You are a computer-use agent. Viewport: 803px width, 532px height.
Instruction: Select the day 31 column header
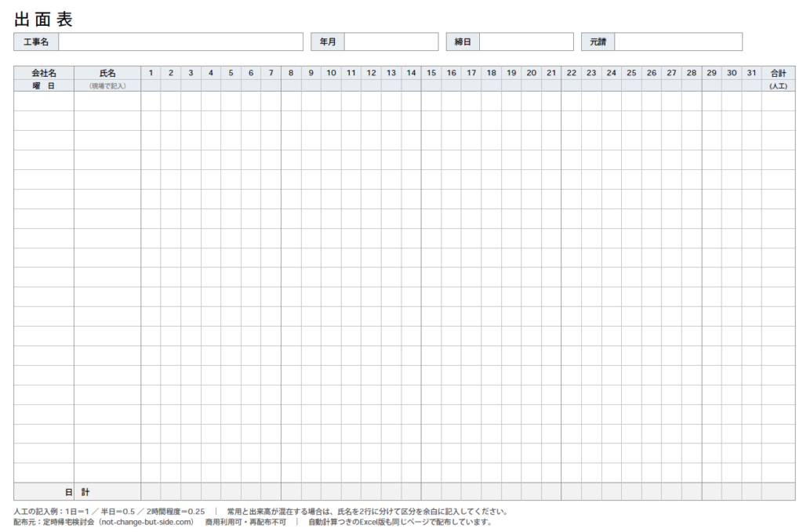752,73
